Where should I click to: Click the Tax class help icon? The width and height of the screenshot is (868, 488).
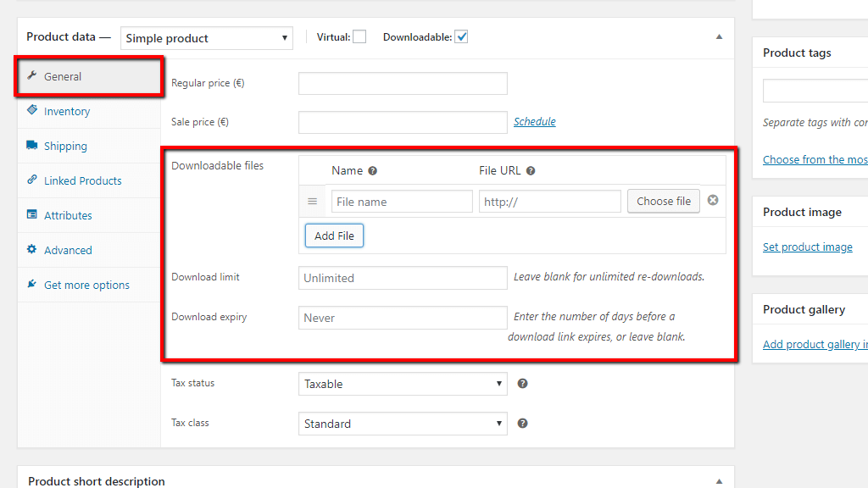click(x=522, y=424)
